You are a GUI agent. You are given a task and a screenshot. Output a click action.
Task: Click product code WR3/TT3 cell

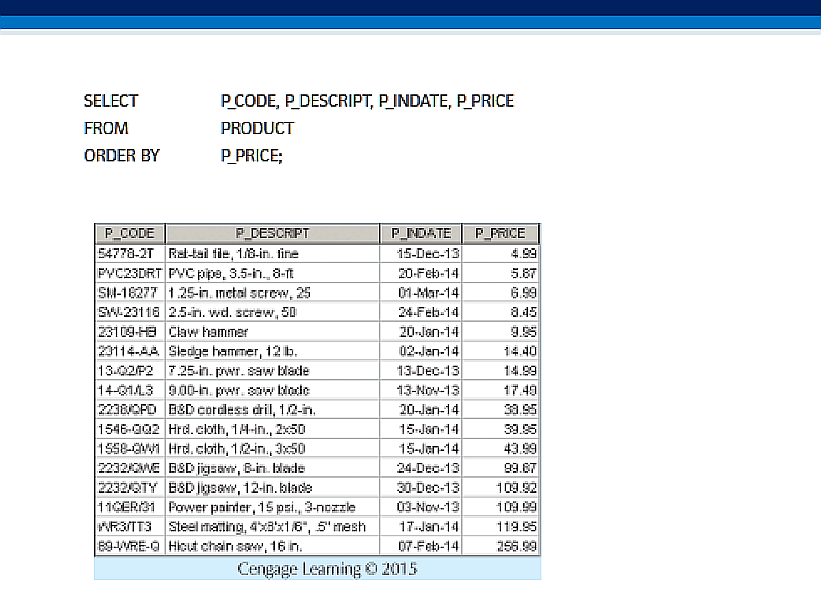pyautogui.click(x=125, y=526)
